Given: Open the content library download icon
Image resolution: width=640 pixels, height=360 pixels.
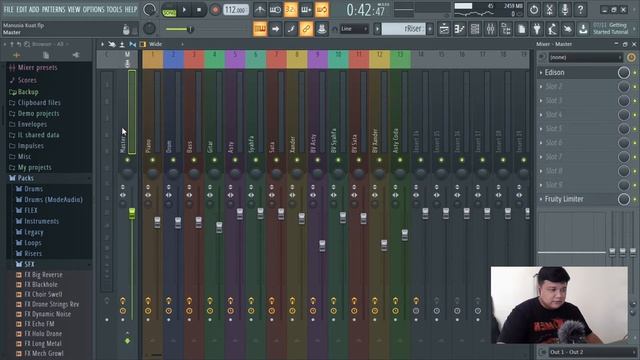Looking at the screenshot, I should (584, 29).
